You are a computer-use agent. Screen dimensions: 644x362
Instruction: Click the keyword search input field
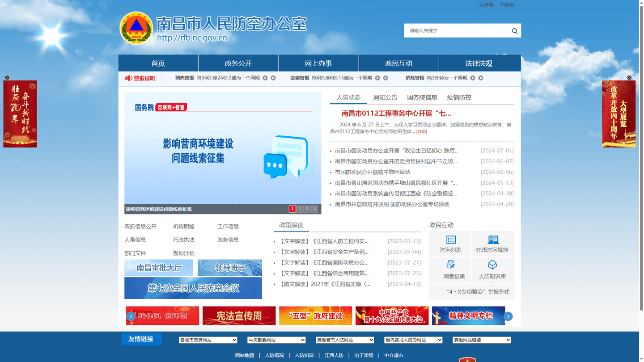pyautogui.click(x=456, y=31)
